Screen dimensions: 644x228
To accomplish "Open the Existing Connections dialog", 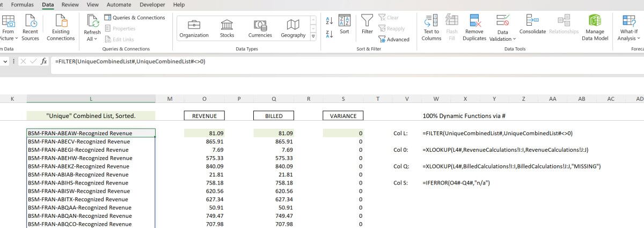I will pos(61,28).
